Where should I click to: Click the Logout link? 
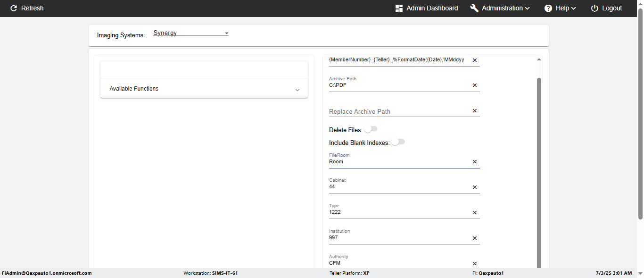pos(612,8)
